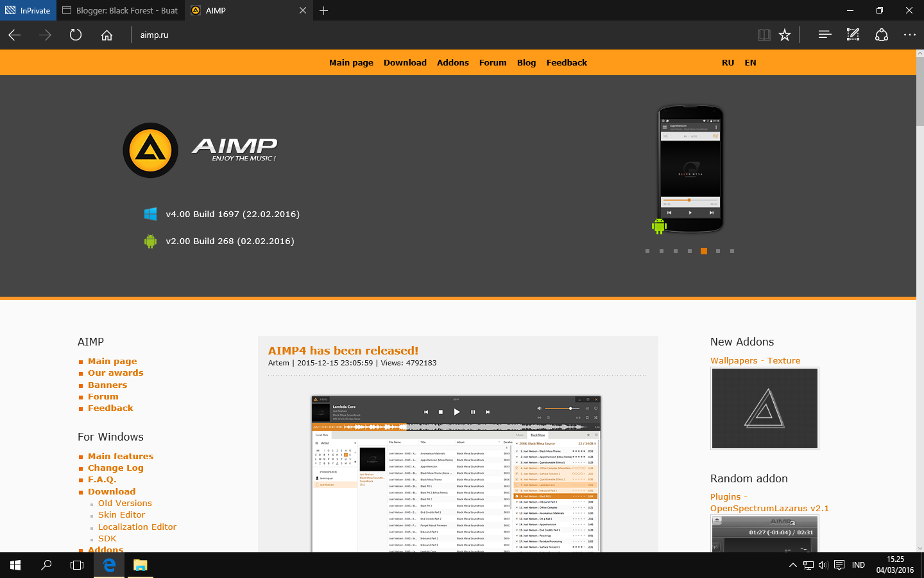Click the Android icon beside v2.00 Build
This screenshot has width=924, height=578.
pos(150,241)
